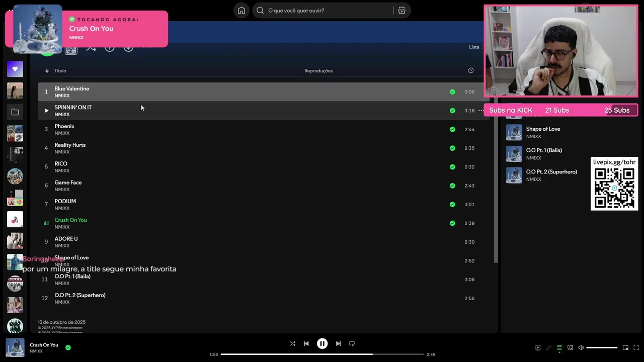
Task: Pause the current song
Action: pyautogui.click(x=322, y=343)
